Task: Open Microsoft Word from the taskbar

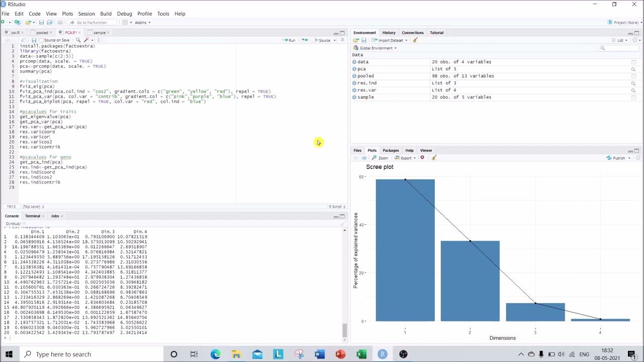Action: (x=319, y=354)
